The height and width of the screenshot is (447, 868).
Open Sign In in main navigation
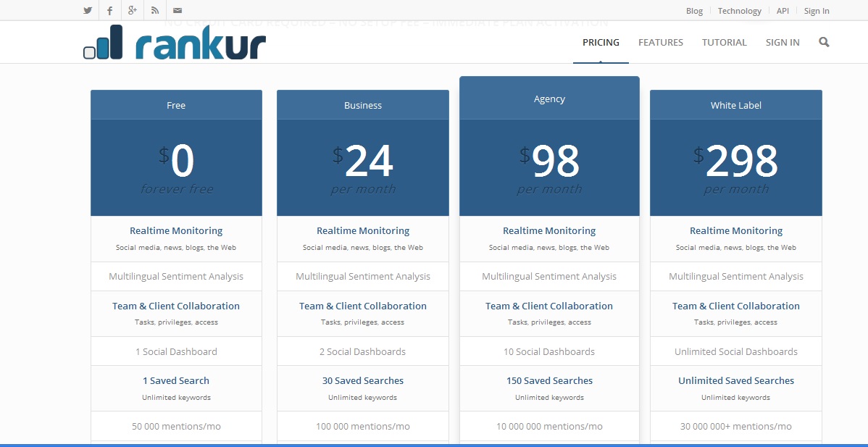[x=783, y=42]
